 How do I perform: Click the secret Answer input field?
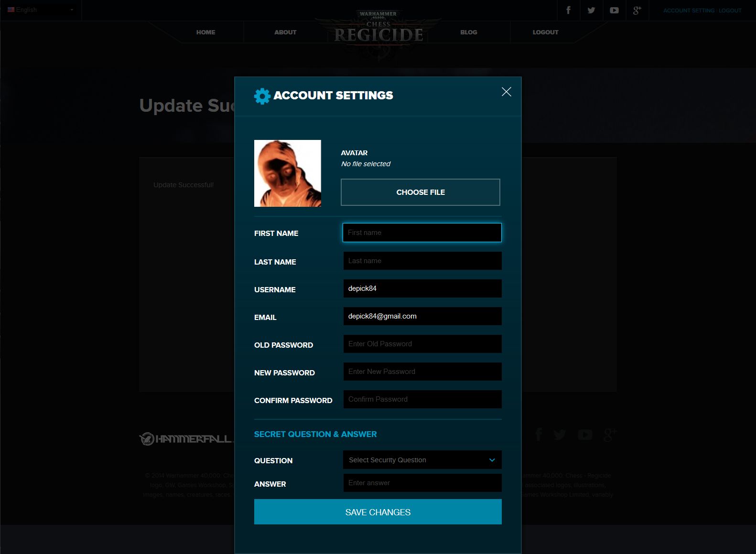click(x=422, y=483)
